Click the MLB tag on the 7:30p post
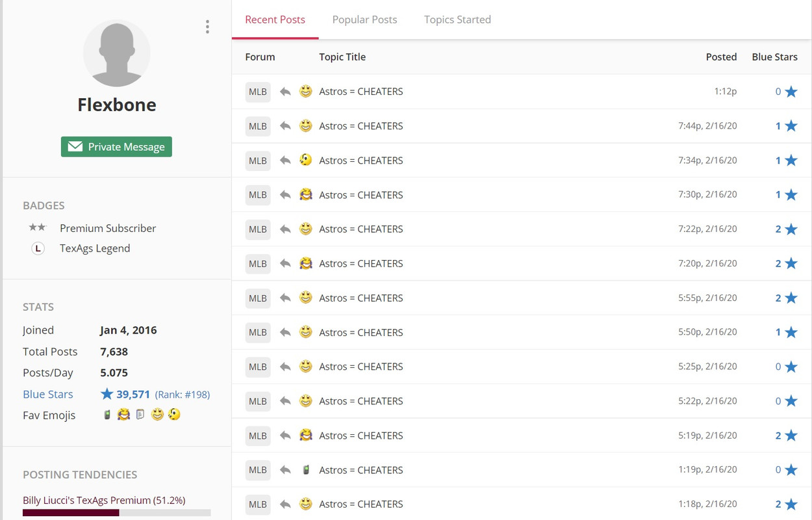812x520 pixels. [258, 195]
